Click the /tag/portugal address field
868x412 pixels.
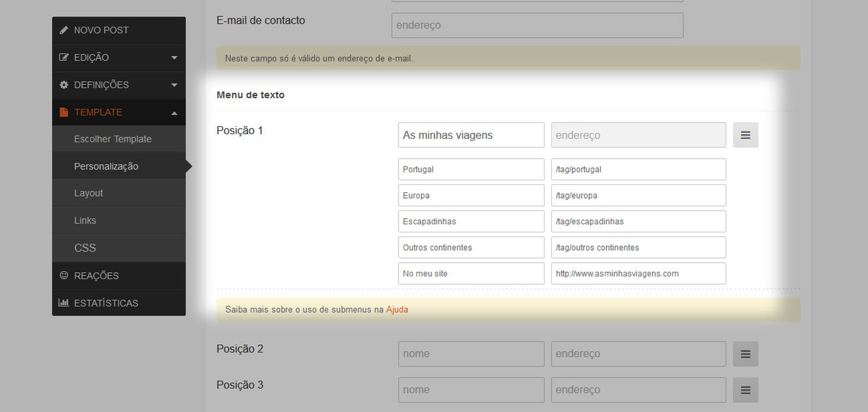(x=639, y=169)
